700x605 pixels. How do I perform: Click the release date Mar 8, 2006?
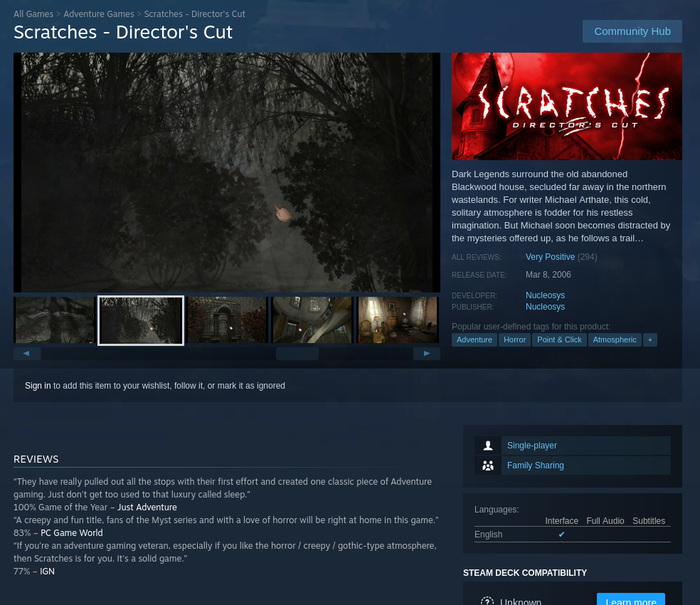click(x=548, y=275)
